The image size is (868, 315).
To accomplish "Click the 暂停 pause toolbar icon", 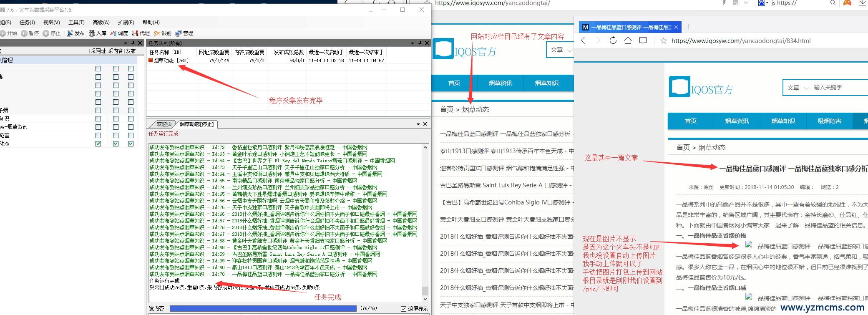I will tap(24, 33).
